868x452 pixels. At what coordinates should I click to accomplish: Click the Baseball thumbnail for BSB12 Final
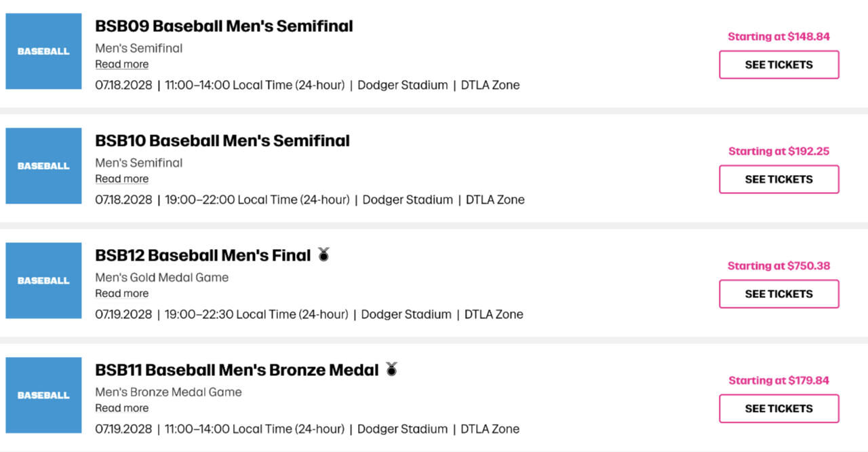(43, 280)
